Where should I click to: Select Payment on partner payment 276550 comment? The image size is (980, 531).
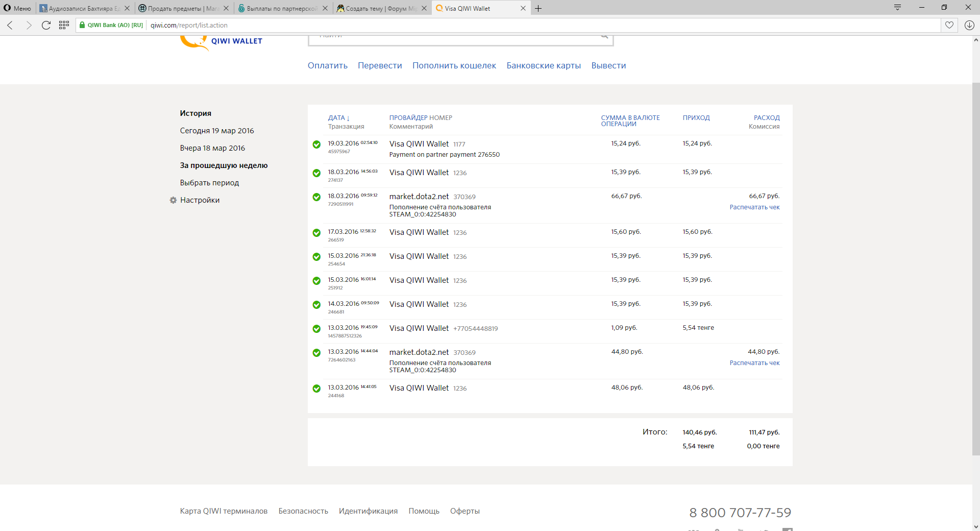445,155
